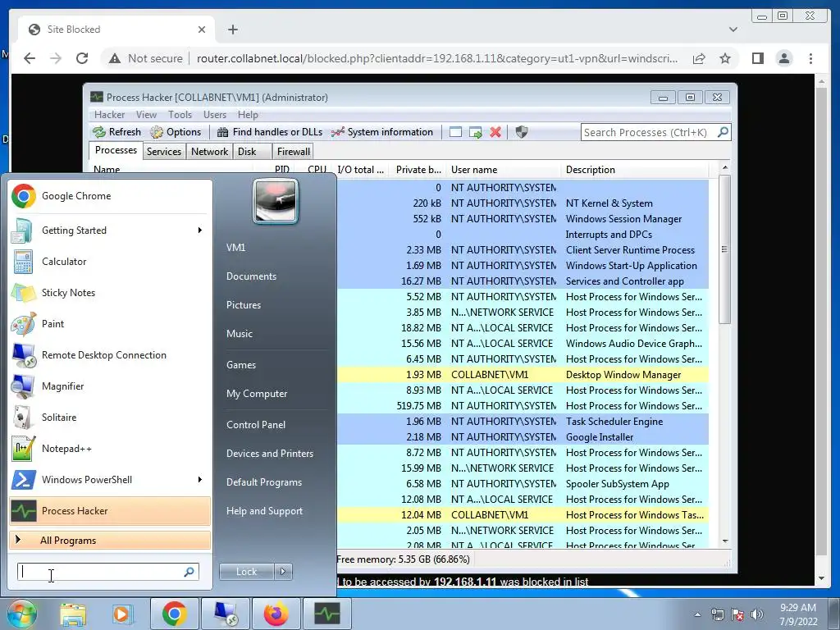Viewport: 840px width, 630px height.
Task: Open the Hacker menu
Action: 109,115
